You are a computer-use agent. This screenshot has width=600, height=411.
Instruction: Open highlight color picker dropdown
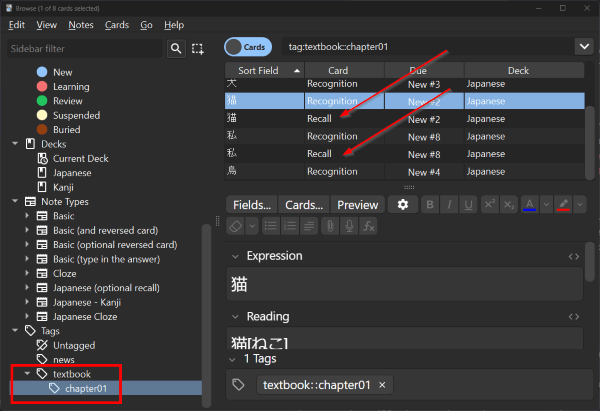tap(580, 205)
